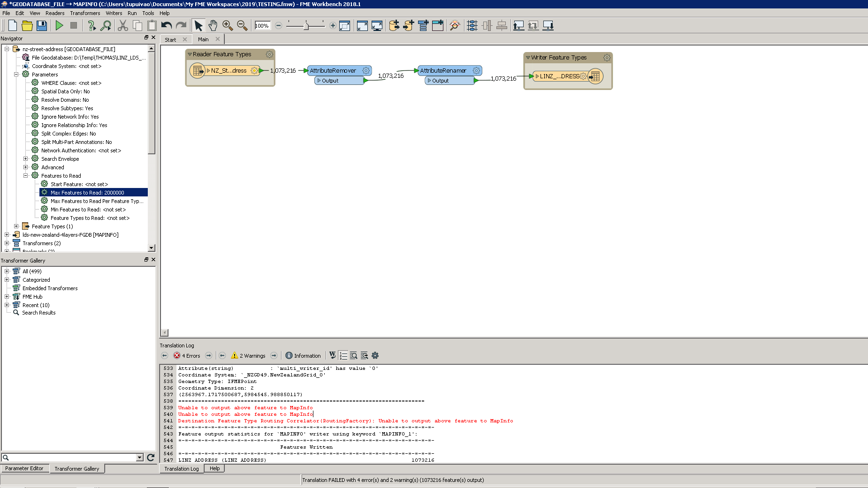Click the plus button beside the zoom slider
The image size is (868, 488).
333,25
